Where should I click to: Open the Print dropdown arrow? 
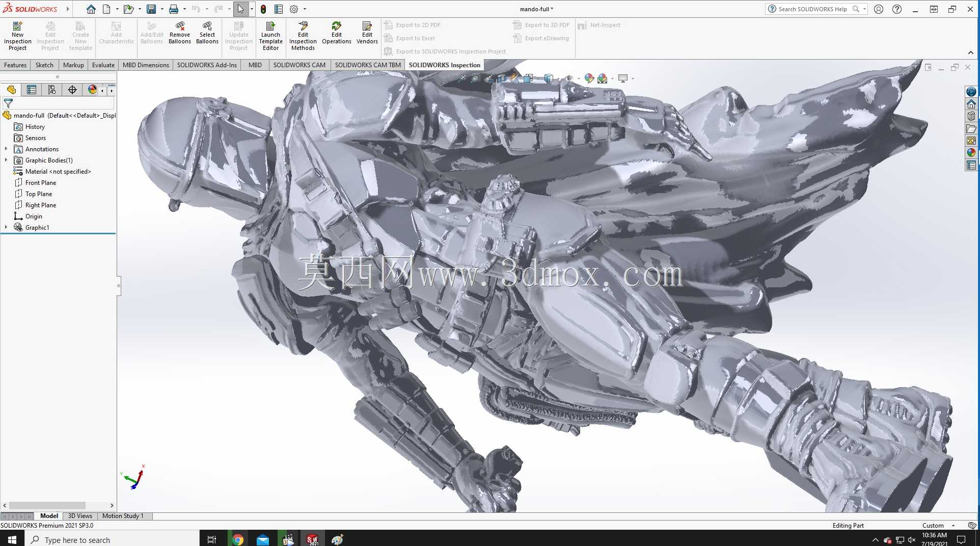click(x=184, y=9)
